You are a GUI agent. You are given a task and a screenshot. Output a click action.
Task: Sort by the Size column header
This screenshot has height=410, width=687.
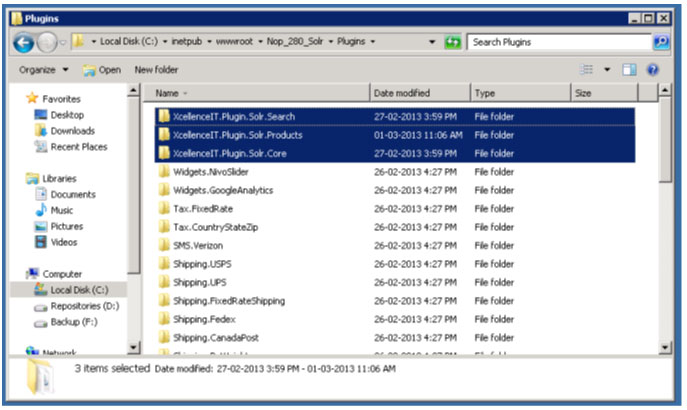point(605,93)
